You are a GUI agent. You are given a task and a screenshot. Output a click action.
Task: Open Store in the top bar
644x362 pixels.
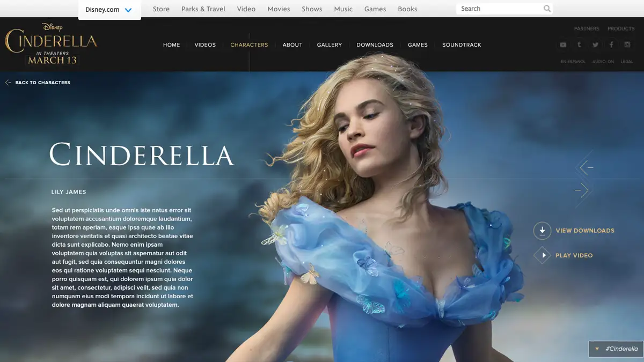[x=161, y=9]
